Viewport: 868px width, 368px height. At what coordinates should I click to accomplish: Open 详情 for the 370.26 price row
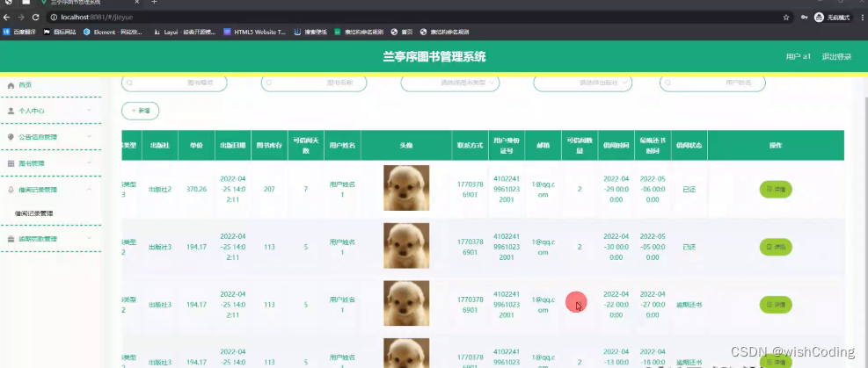click(x=776, y=190)
